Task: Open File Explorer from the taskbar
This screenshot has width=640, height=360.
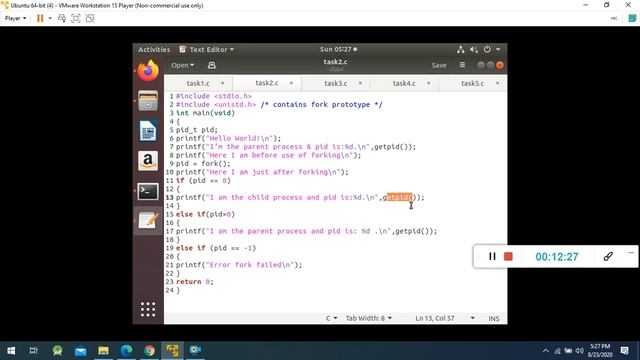Action: tap(103, 351)
